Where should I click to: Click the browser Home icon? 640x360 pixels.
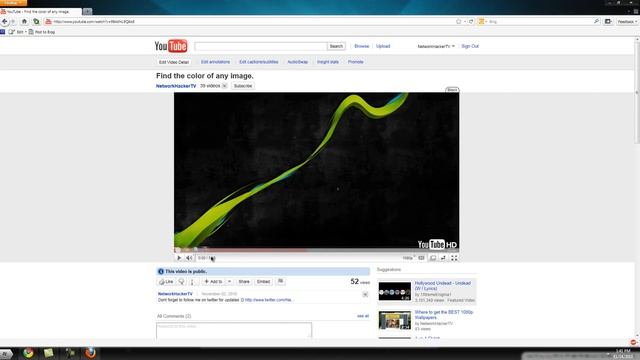coord(24,21)
